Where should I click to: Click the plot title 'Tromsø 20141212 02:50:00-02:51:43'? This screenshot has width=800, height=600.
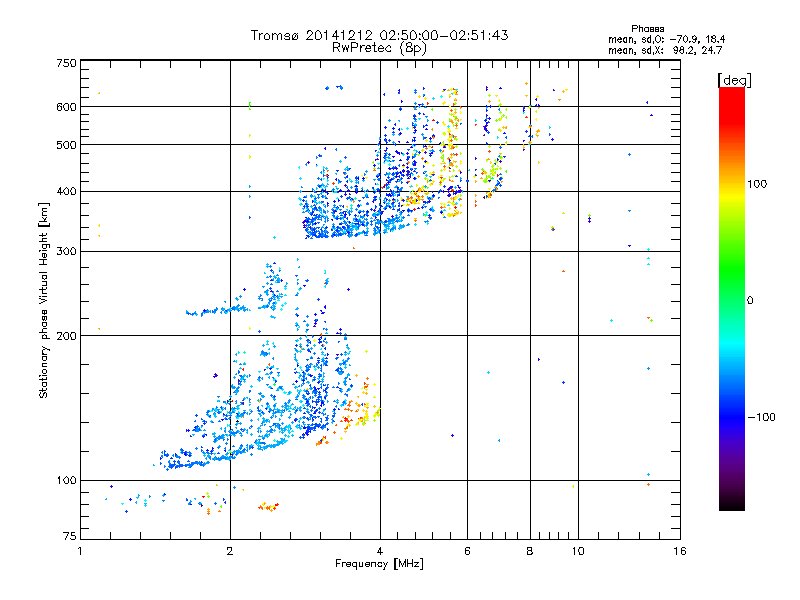[379, 35]
